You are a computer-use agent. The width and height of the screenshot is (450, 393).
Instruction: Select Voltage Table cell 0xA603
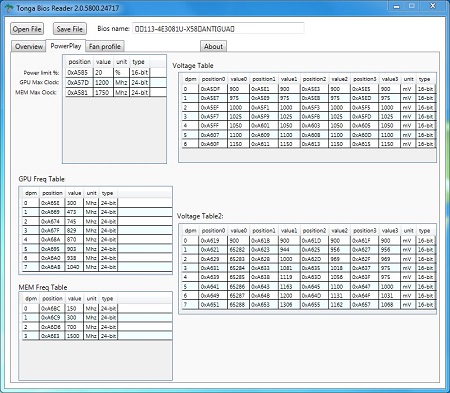tap(314, 125)
